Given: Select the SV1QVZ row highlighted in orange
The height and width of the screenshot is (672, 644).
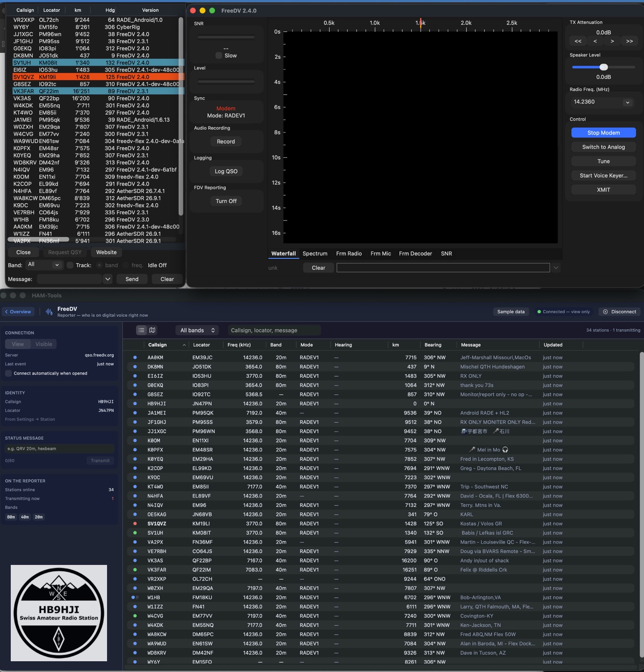Looking at the screenshot, I should coord(99,77).
